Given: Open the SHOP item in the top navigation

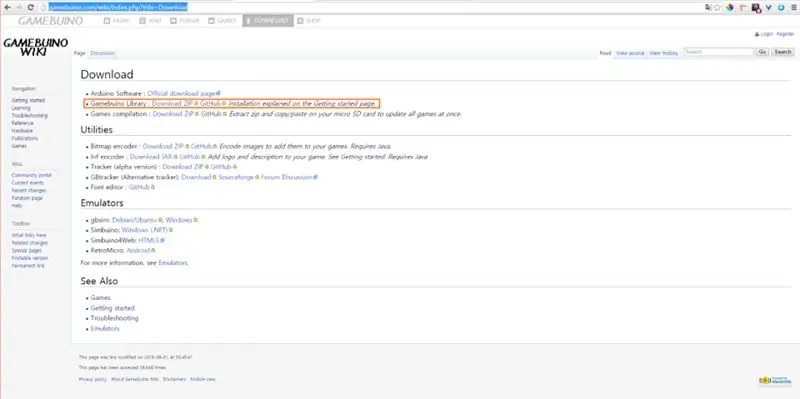Looking at the screenshot, I should coord(309,21).
